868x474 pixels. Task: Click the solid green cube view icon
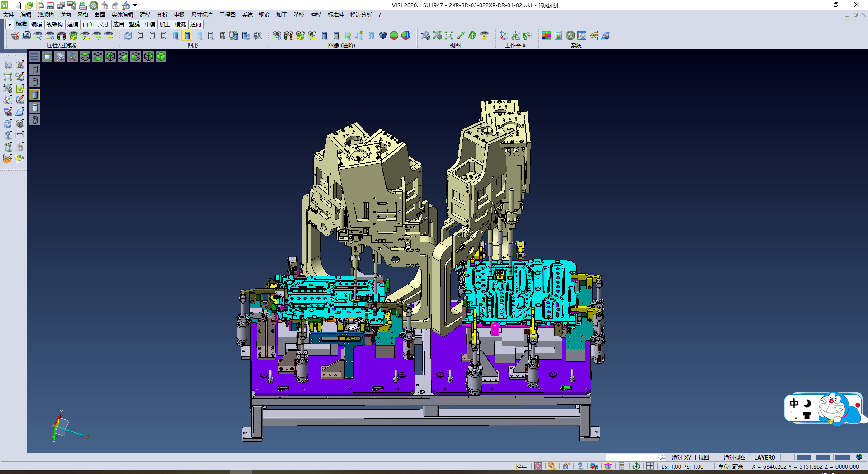coord(161,57)
